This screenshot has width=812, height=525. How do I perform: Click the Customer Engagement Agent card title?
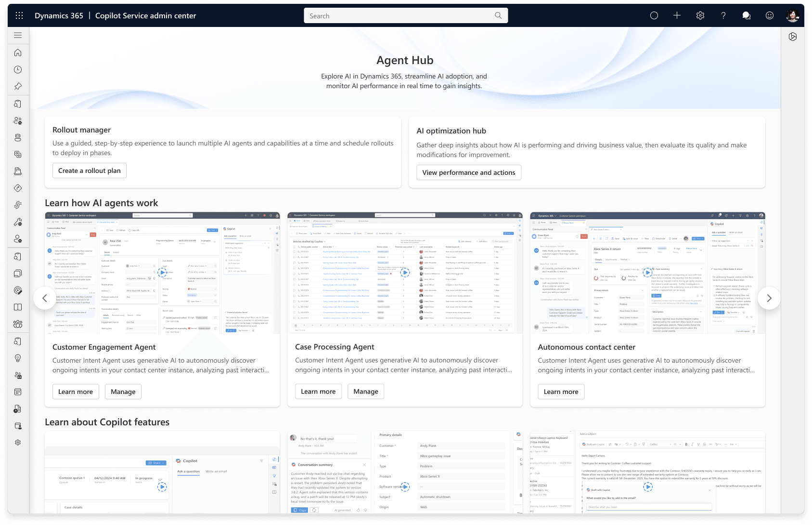coord(104,347)
